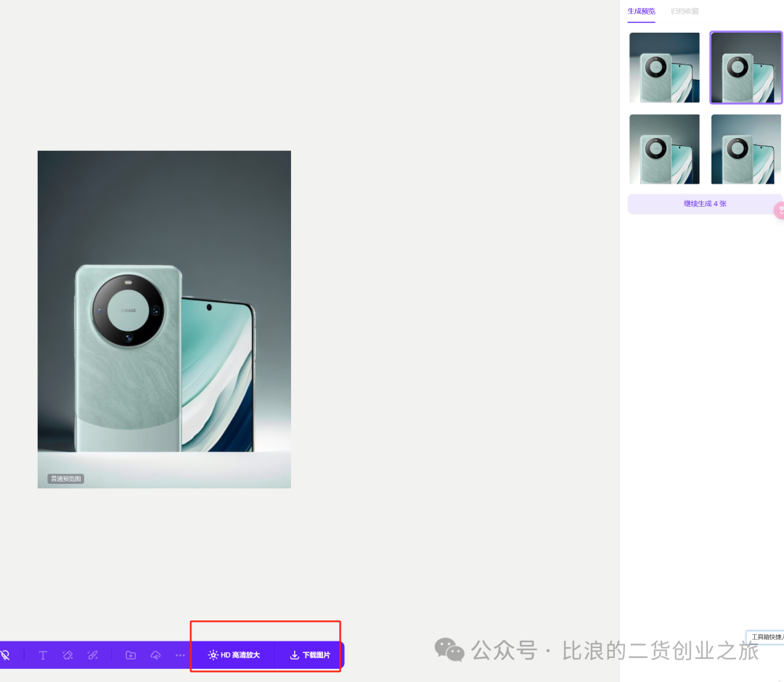784x682 pixels.
Task: Click the 普通预览图 label on the image
Action: [66, 479]
